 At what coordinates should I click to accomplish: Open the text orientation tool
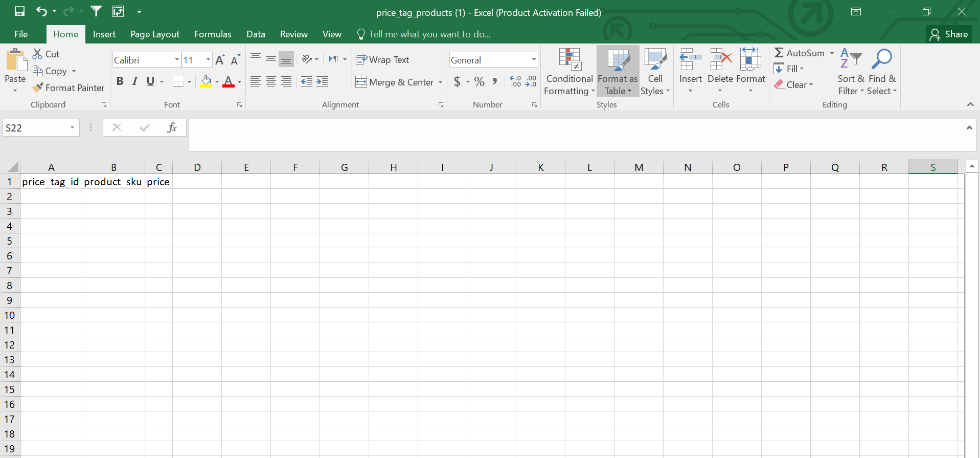(x=307, y=59)
